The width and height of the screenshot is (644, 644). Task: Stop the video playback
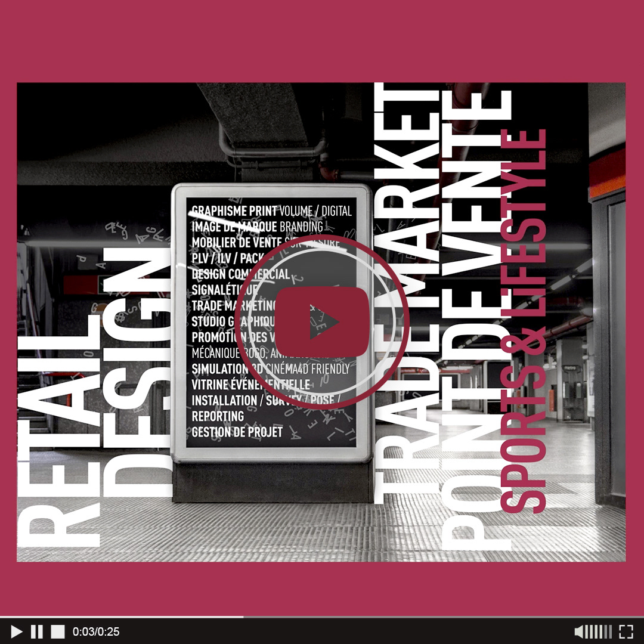(x=58, y=631)
